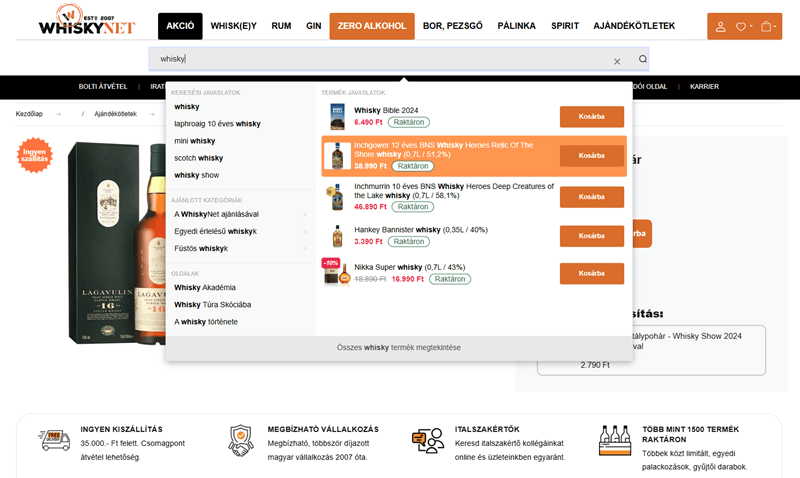Click the free delivery truck icon
The width and height of the screenshot is (800, 478).
[x=54, y=440]
